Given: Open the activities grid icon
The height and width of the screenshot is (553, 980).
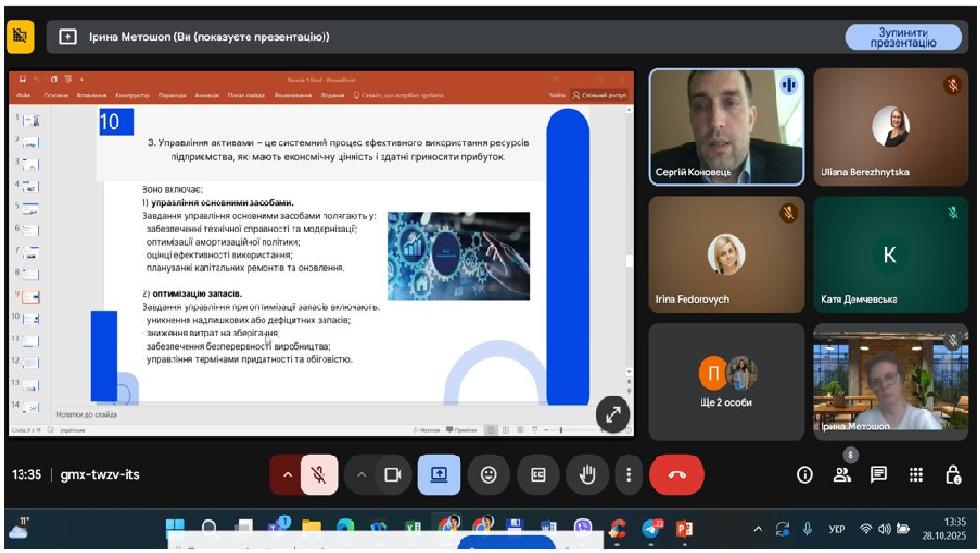Looking at the screenshot, I should click(916, 475).
